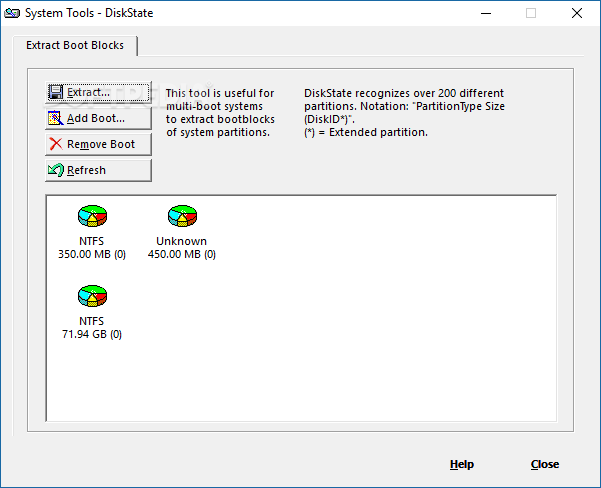
Task: Select the Unknown 450.00 MB partition icon
Action: [182, 216]
